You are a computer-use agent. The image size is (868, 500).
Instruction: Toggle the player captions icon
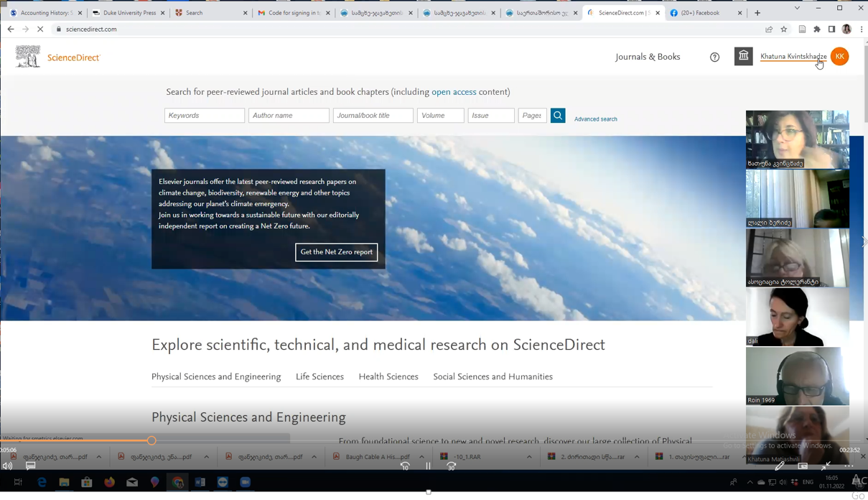(31, 466)
